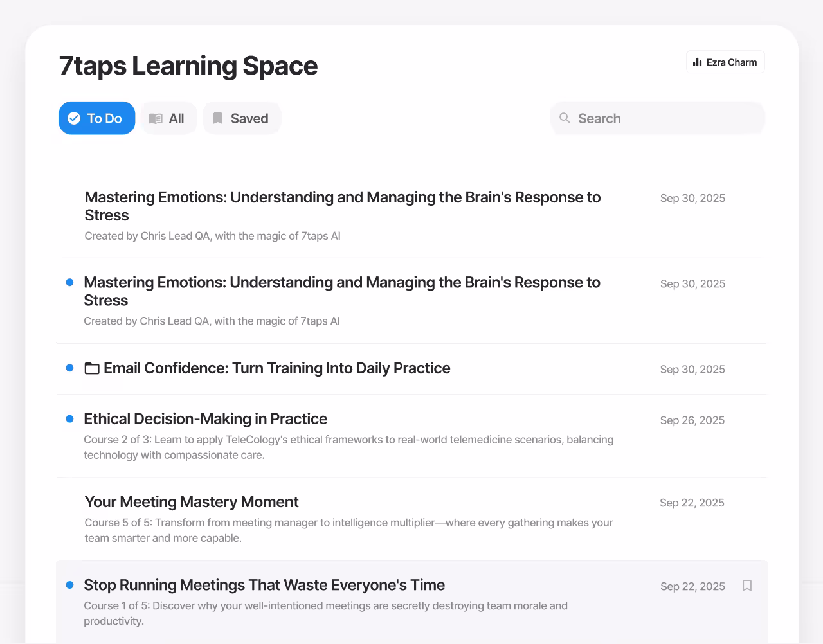
Task: Click the book icon on the All filter
Action: pyautogui.click(x=155, y=118)
